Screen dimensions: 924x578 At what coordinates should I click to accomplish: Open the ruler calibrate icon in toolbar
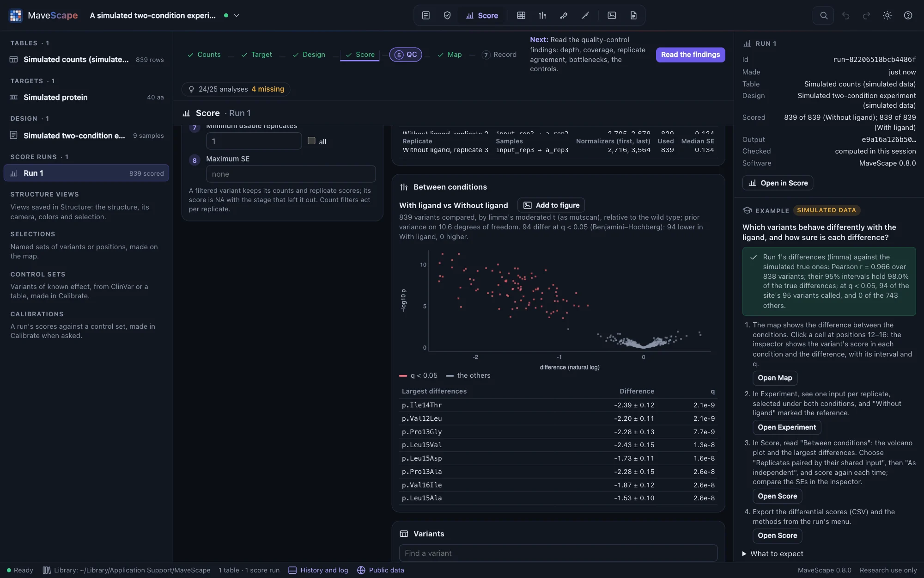585,15
